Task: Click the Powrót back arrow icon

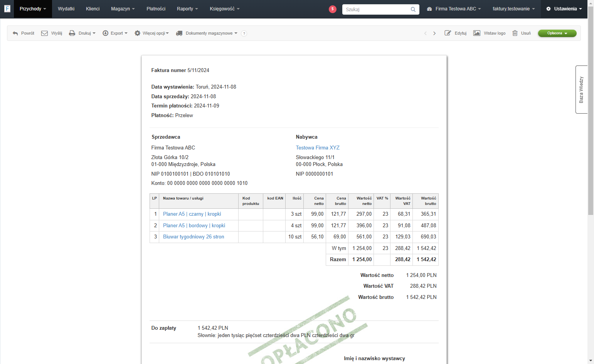Action: [15, 34]
